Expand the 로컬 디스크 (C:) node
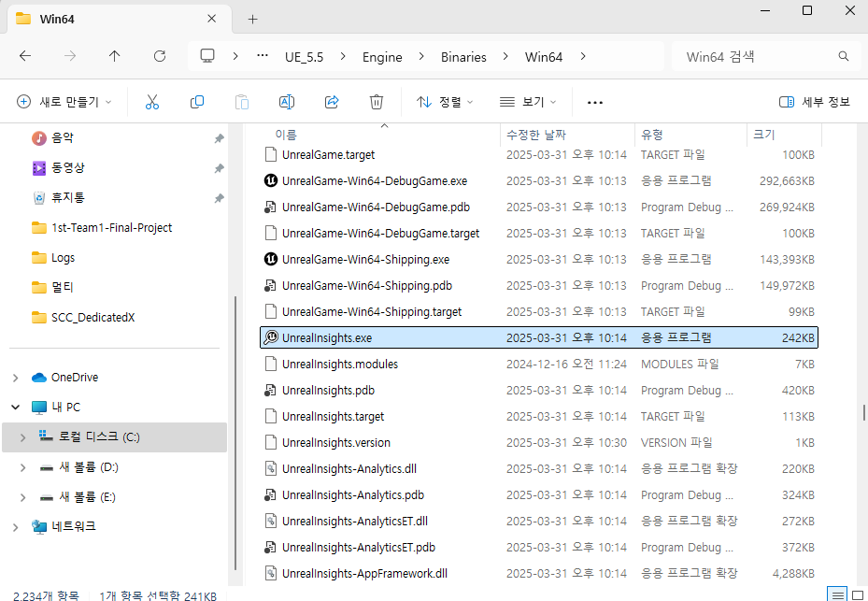This screenshot has height=601, width=868. [x=22, y=437]
